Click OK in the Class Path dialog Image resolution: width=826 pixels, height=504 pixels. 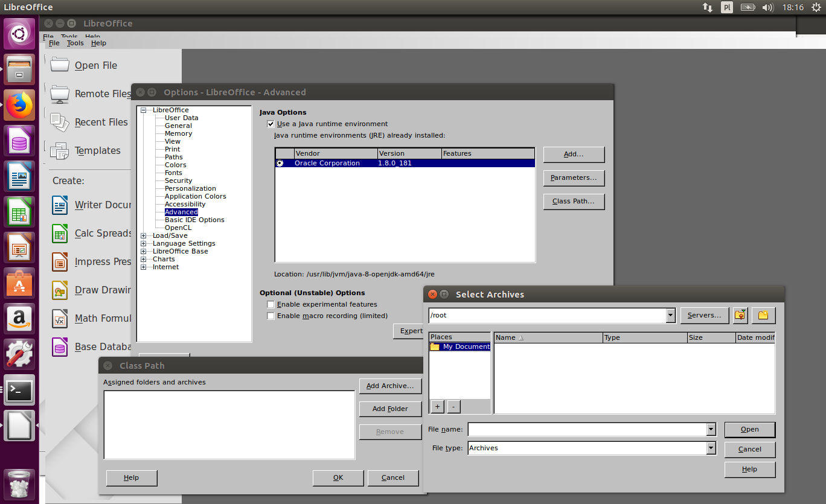click(x=338, y=477)
